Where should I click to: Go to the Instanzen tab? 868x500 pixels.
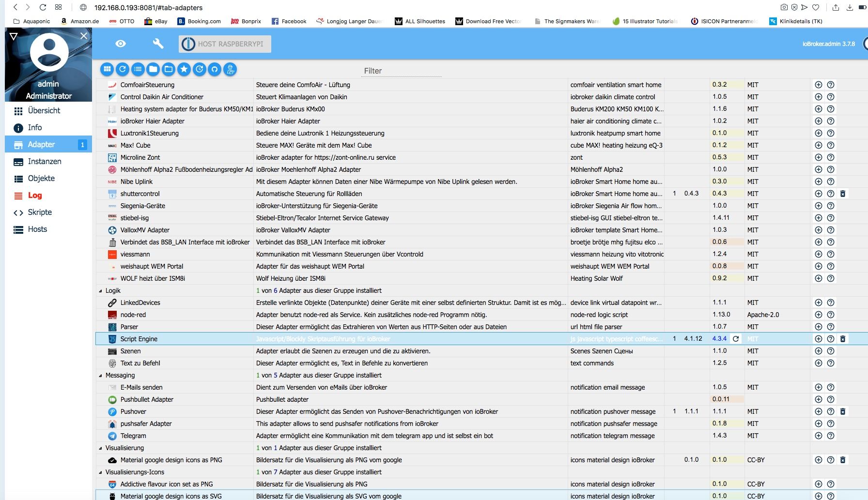(48, 162)
